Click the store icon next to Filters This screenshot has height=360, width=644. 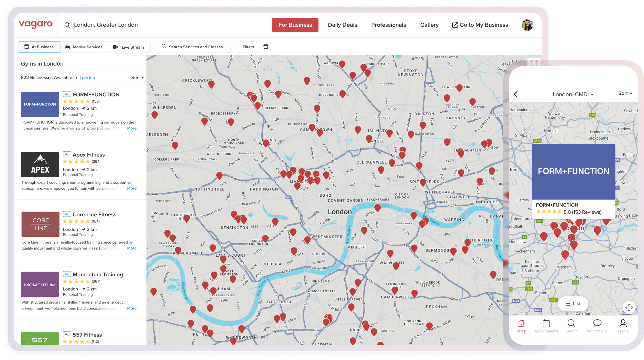pyautogui.click(x=266, y=47)
